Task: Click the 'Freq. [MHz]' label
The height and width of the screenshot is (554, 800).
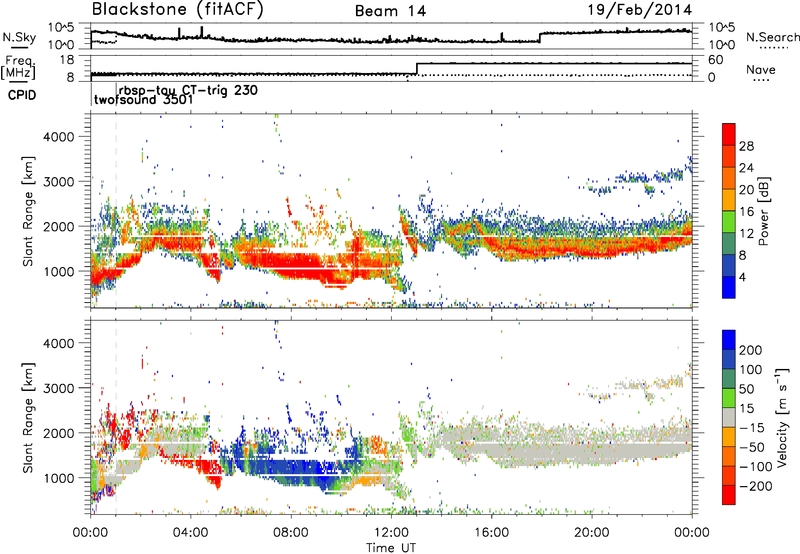Action: click(x=18, y=68)
